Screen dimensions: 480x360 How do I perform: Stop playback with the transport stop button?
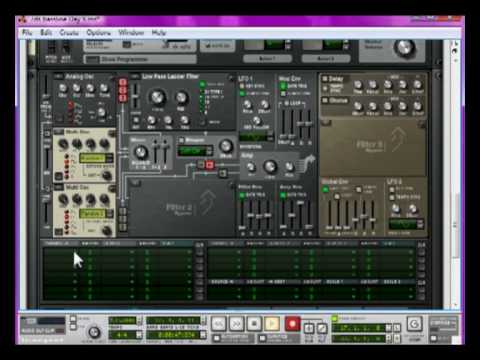pos(254,323)
